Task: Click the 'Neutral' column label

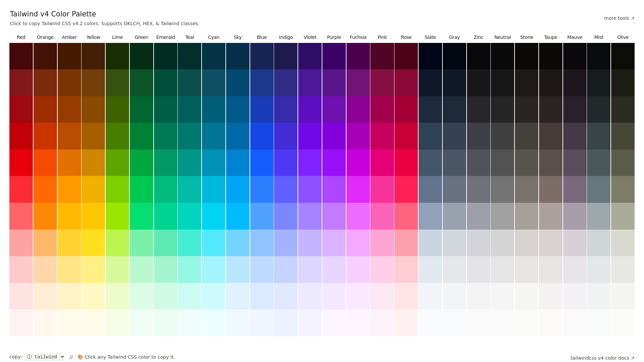Action: coord(502,37)
